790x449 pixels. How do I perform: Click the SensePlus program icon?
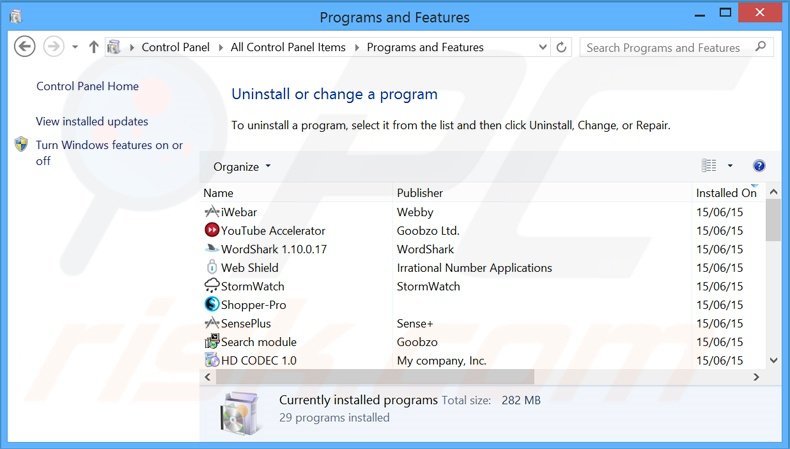(x=212, y=323)
